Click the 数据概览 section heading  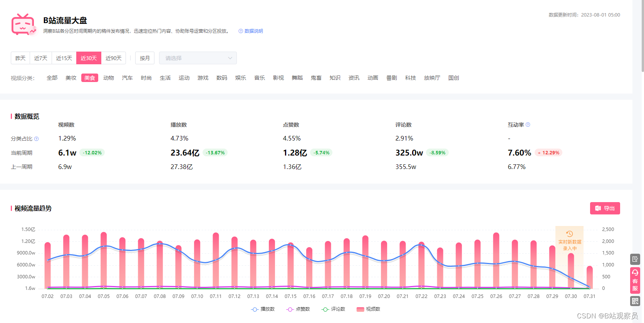(27, 116)
